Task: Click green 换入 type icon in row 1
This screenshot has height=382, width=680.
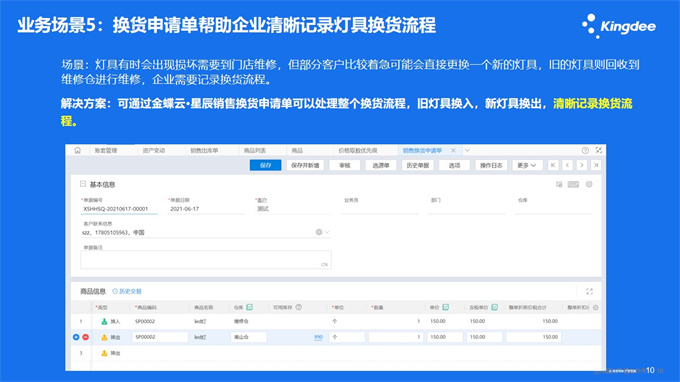Action: coord(104,321)
